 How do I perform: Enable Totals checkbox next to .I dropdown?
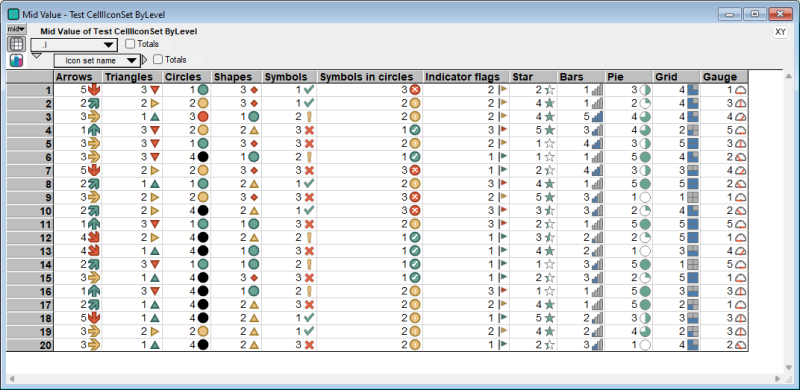click(x=130, y=44)
